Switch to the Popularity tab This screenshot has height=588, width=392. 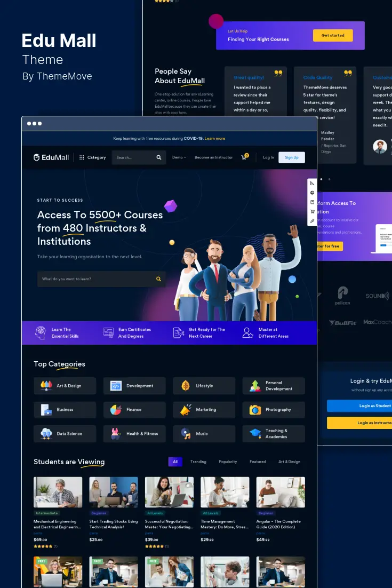pyautogui.click(x=228, y=462)
